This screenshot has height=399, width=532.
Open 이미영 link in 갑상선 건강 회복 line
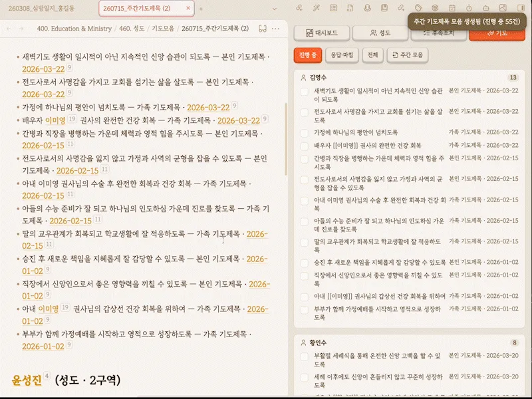(x=49, y=309)
